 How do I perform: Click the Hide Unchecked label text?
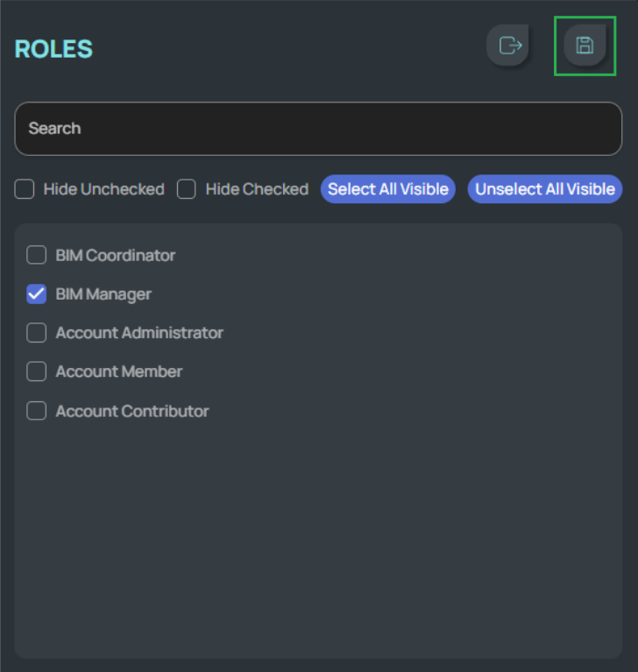[x=103, y=189]
